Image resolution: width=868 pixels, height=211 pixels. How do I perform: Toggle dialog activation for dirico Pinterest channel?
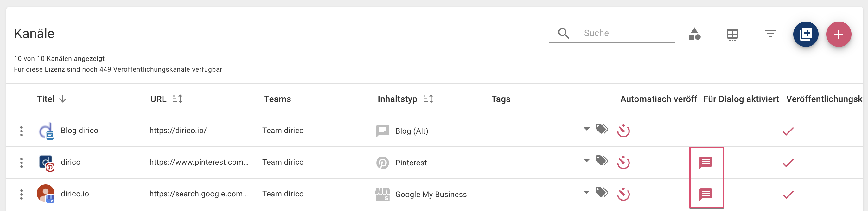click(x=705, y=163)
